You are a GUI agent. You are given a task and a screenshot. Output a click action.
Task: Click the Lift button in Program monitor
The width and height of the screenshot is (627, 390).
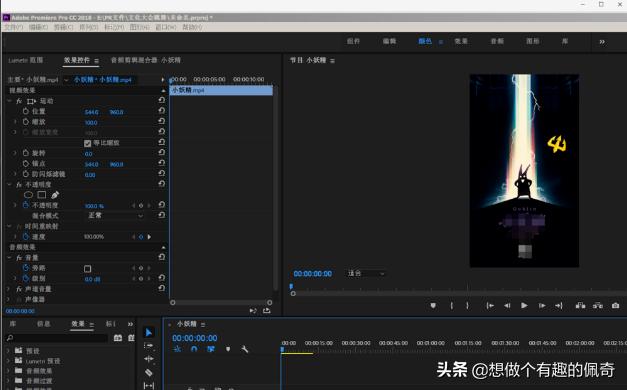[x=580, y=306]
